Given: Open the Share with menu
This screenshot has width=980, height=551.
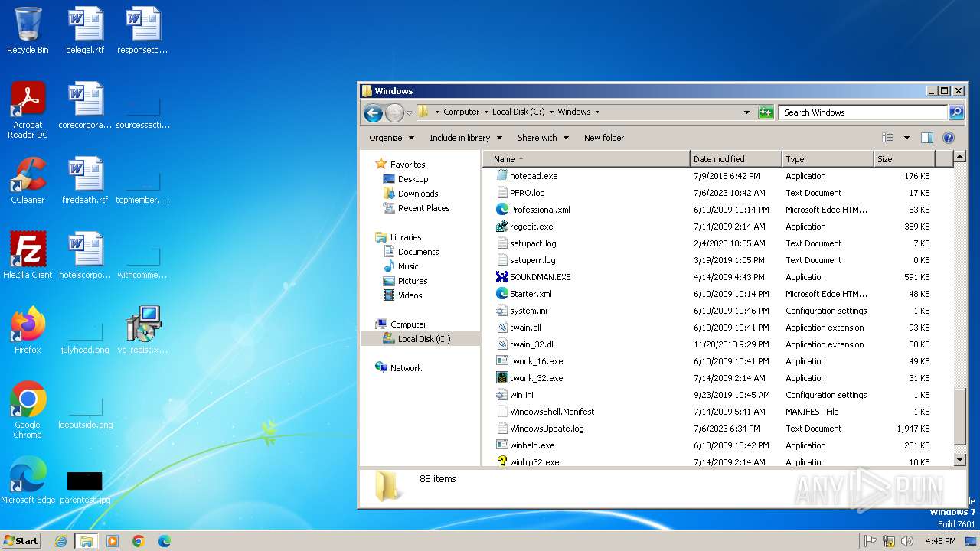Looking at the screenshot, I should 543,138.
